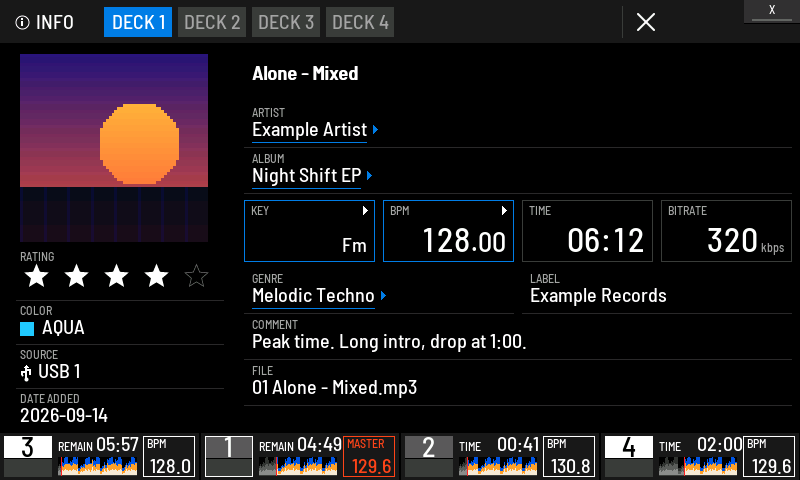Click the BITRATE 320 kbps box
The height and width of the screenshot is (480, 800).
(x=726, y=231)
